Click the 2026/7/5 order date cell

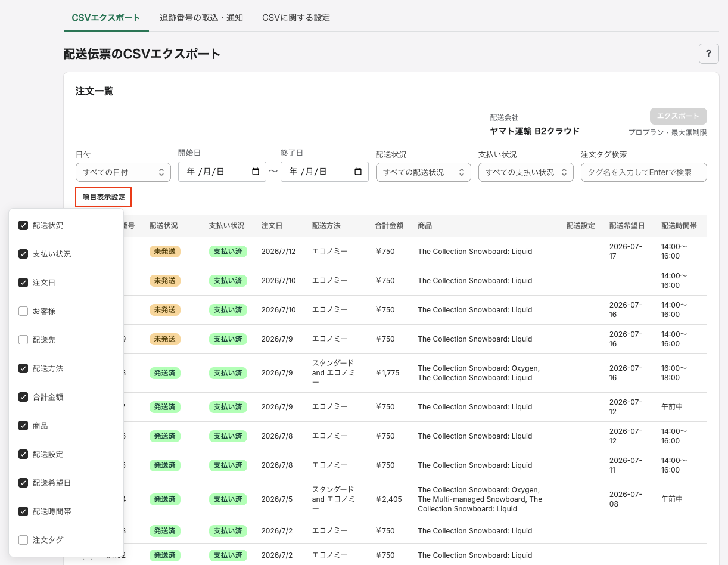point(277,499)
